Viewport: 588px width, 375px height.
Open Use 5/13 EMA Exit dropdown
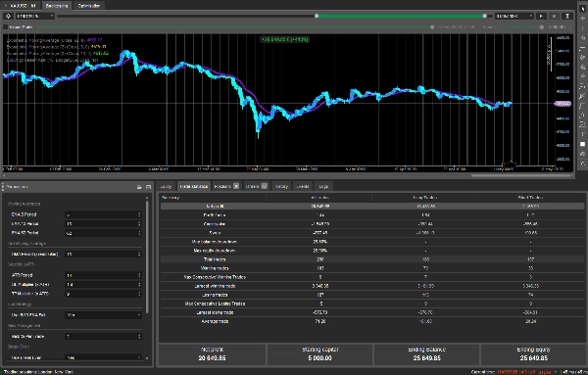tap(103, 315)
